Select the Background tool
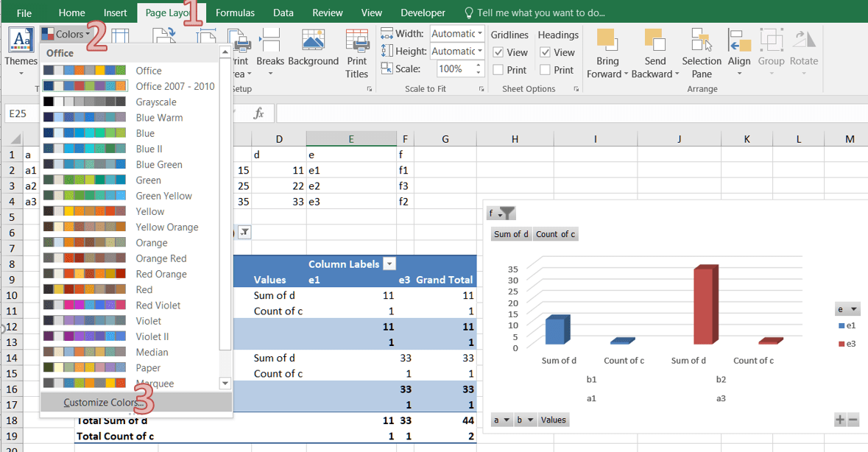This screenshot has width=868, height=452. [314, 52]
